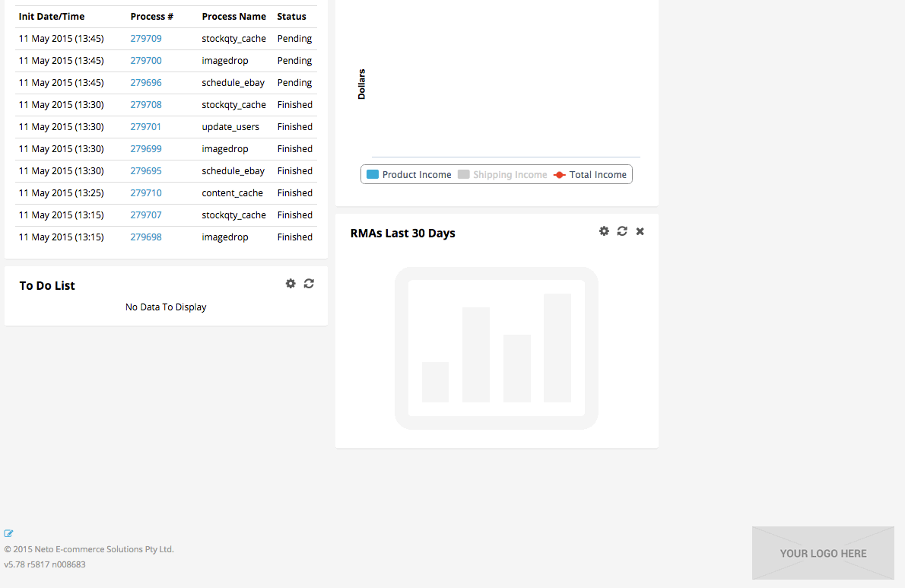The image size is (905, 588).
Task: Refresh the To Do List panel
Action: [x=309, y=283]
